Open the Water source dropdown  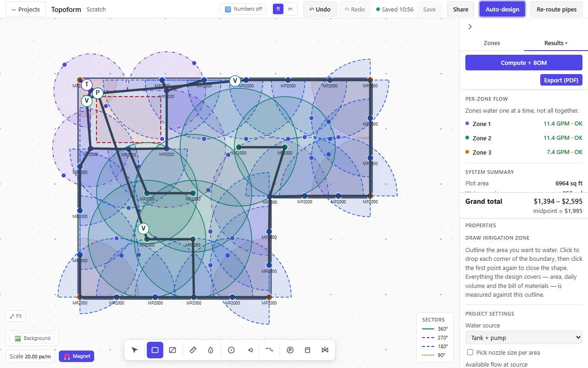(x=524, y=338)
